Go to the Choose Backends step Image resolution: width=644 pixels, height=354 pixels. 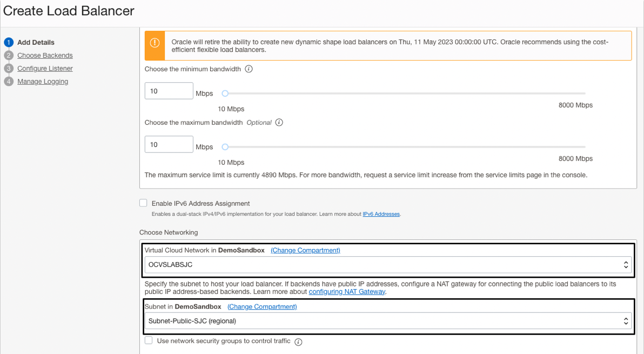click(x=45, y=55)
